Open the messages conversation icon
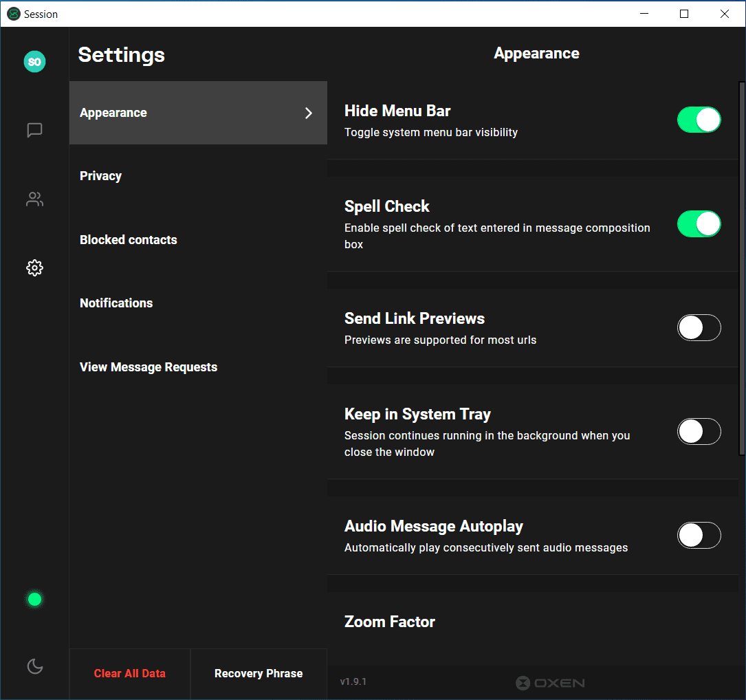This screenshot has height=700, width=746. (x=34, y=130)
